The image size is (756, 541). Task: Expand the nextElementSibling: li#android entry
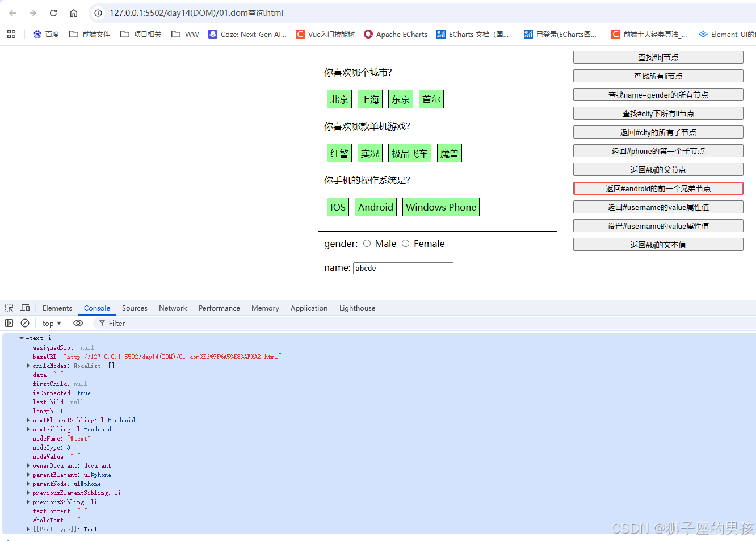pyautogui.click(x=28, y=420)
